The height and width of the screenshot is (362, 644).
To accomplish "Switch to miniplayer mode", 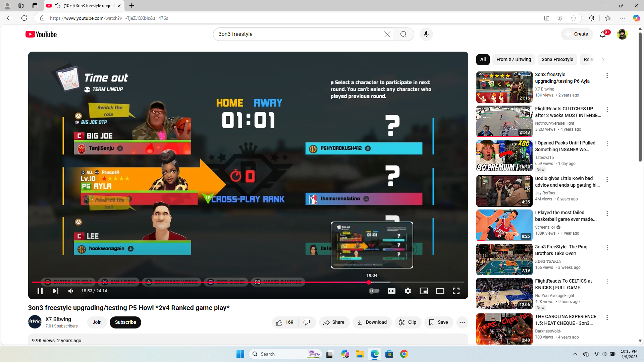I will click(x=424, y=291).
